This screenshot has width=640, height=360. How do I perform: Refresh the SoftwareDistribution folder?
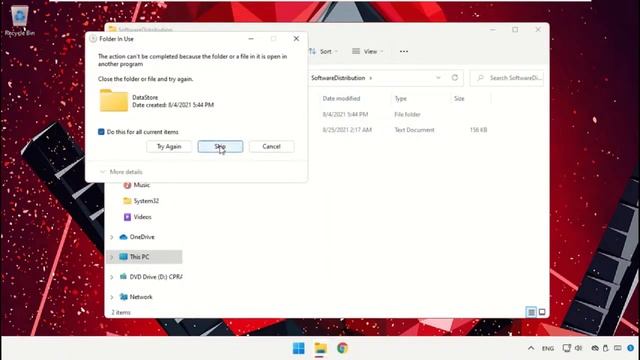[455, 78]
